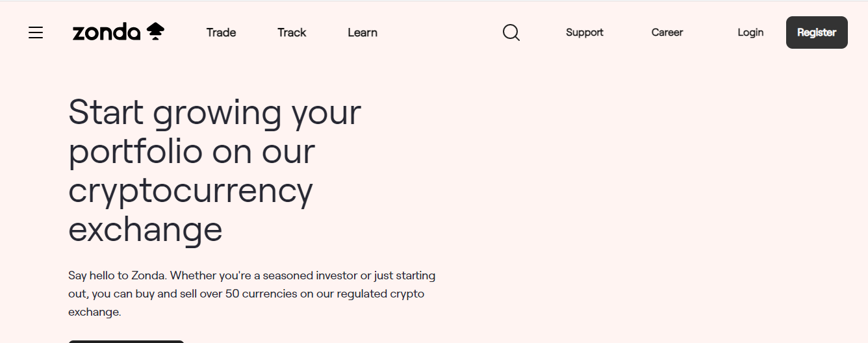Viewport: 868px width, 343px height.
Task: Click the word "cryptocurrency" in the heading
Action: [190, 190]
